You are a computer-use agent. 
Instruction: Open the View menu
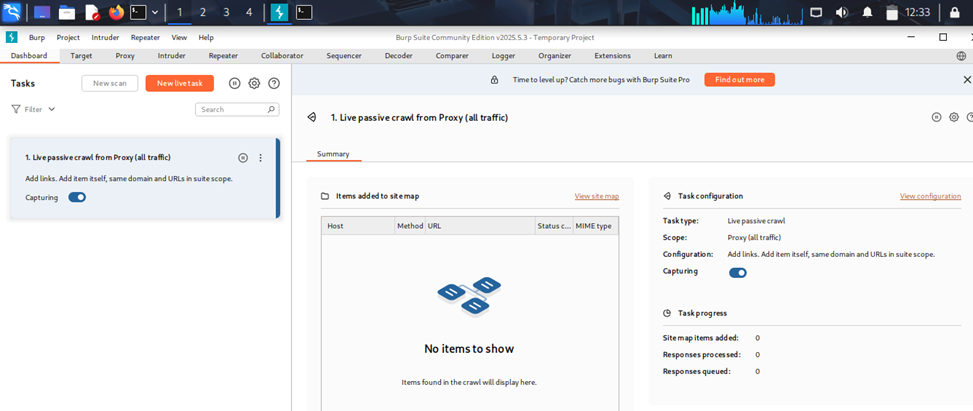pyautogui.click(x=179, y=37)
